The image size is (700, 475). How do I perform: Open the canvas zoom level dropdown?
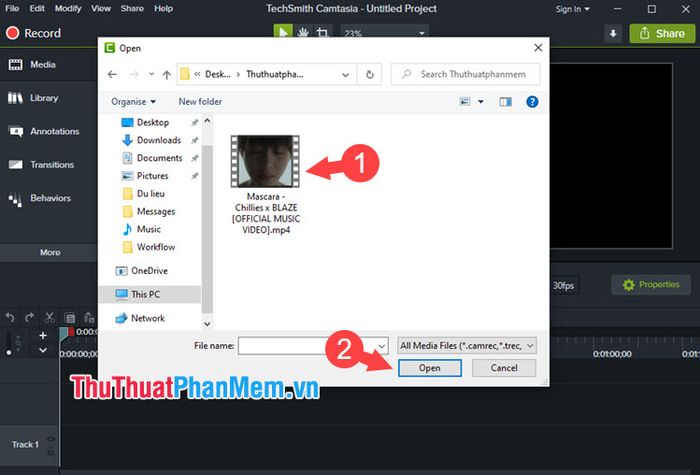click(384, 32)
